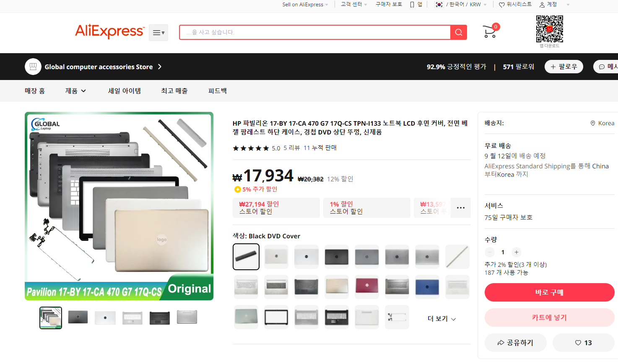The width and height of the screenshot is (618, 364).
Task: Open more coupons ellipsis button
Action: (461, 208)
